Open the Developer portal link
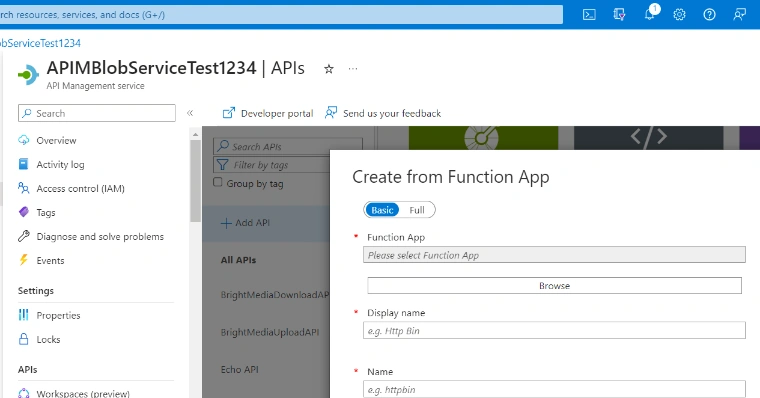The image size is (760, 398). [268, 113]
